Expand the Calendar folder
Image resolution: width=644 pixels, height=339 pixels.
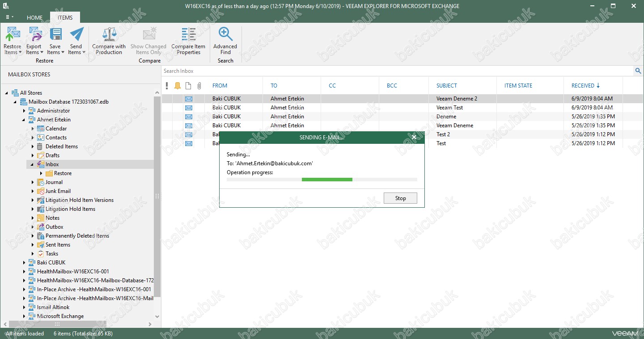tap(33, 129)
